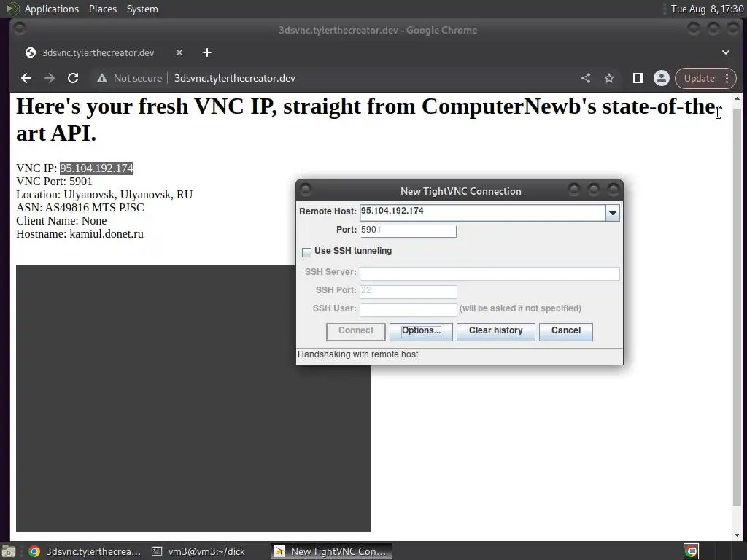The image size is (747, 560).
Task: Switch to Chrome in the taskbar
Action: [85, 551]
